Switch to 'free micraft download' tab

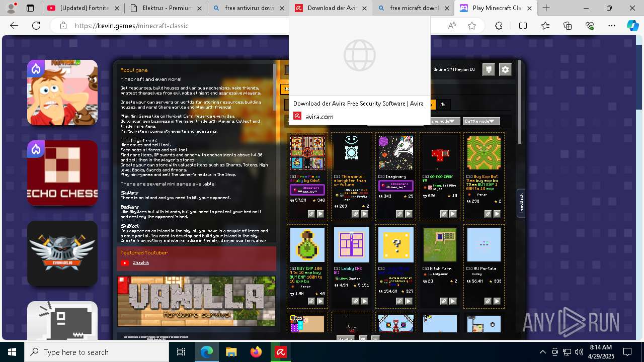(413, 8)
